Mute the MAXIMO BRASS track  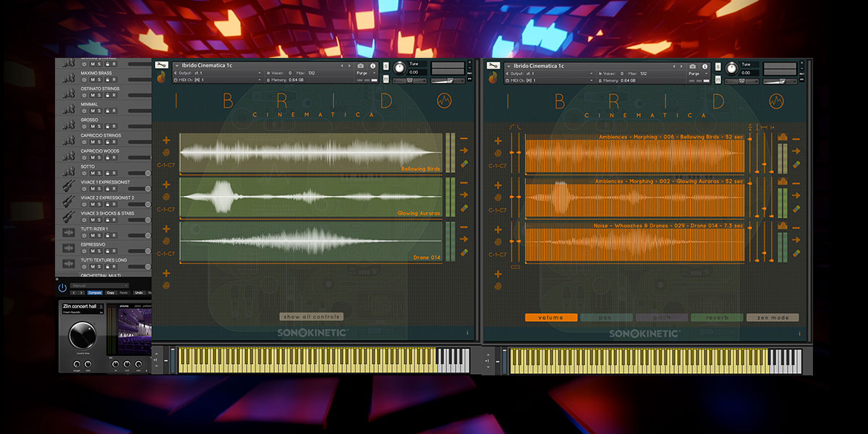93,80
